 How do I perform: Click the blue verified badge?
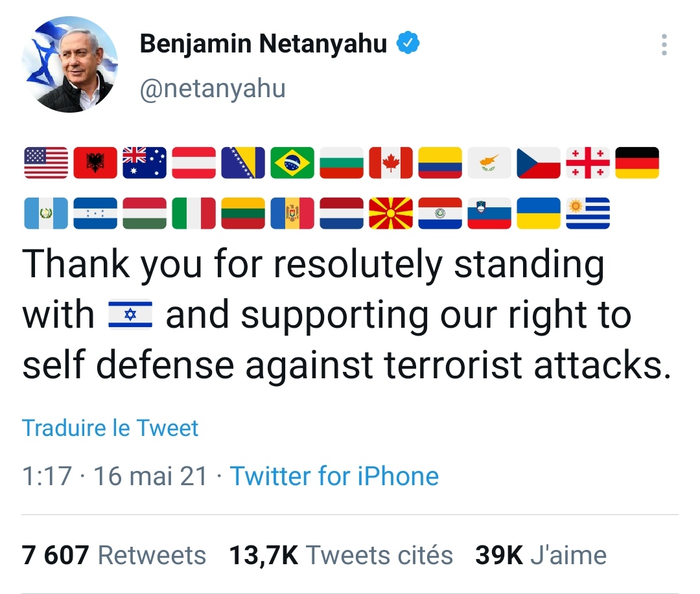408,44
